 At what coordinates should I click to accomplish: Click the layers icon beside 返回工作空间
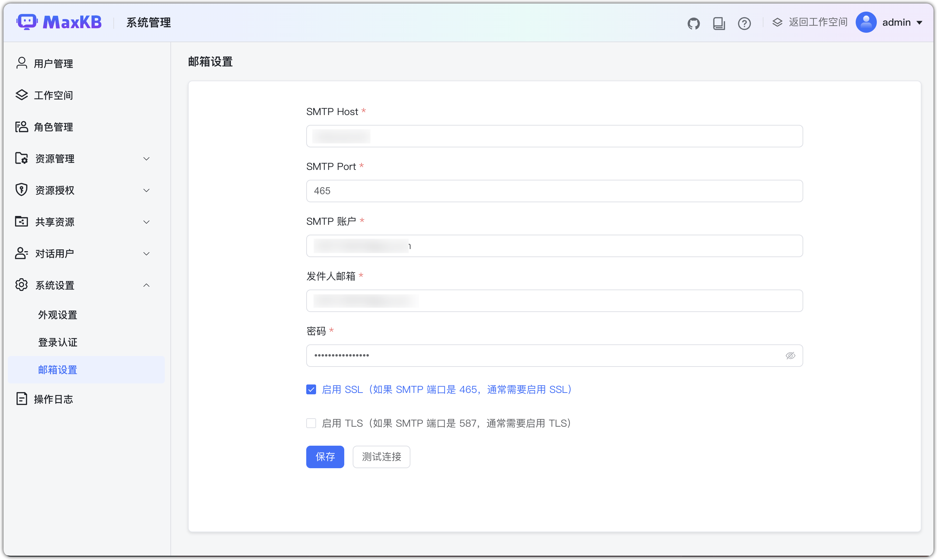[777, 22]
